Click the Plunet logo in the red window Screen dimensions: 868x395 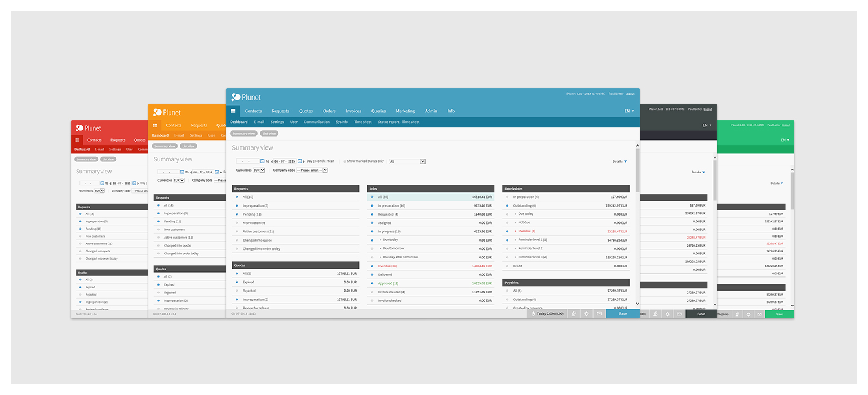coord(88,128)
